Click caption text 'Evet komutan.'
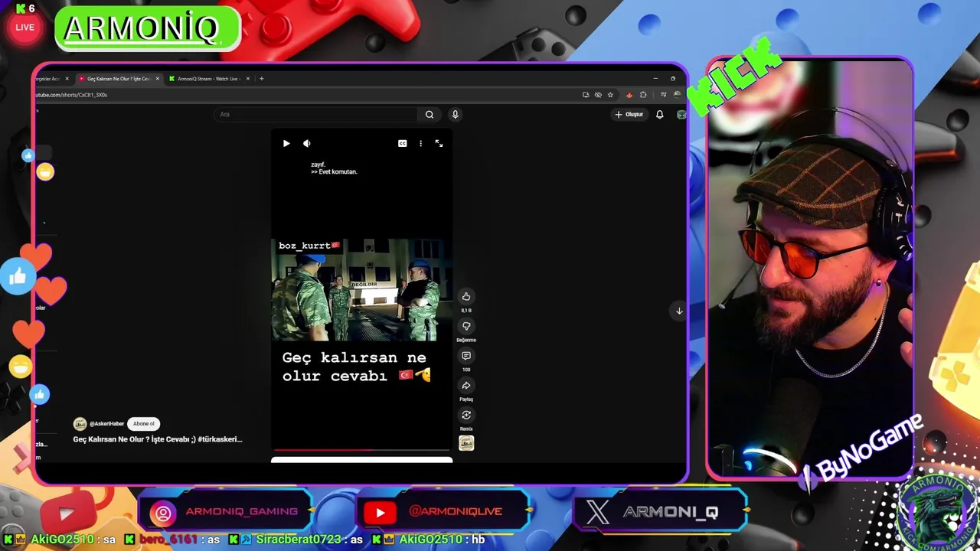Image resolution: width=980 pixels, height=551 pixels. pos(338,172)
